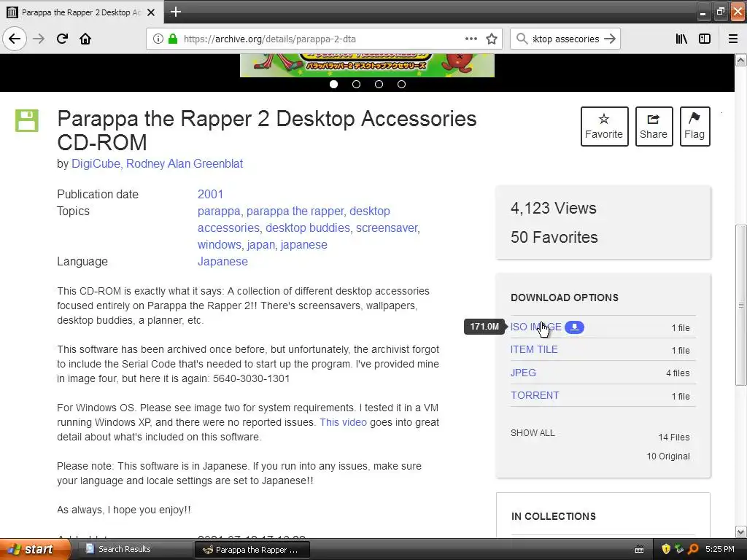
Task: Open the Library icon in toolbar
Action: pyautogui.click(x=681, y=39)
